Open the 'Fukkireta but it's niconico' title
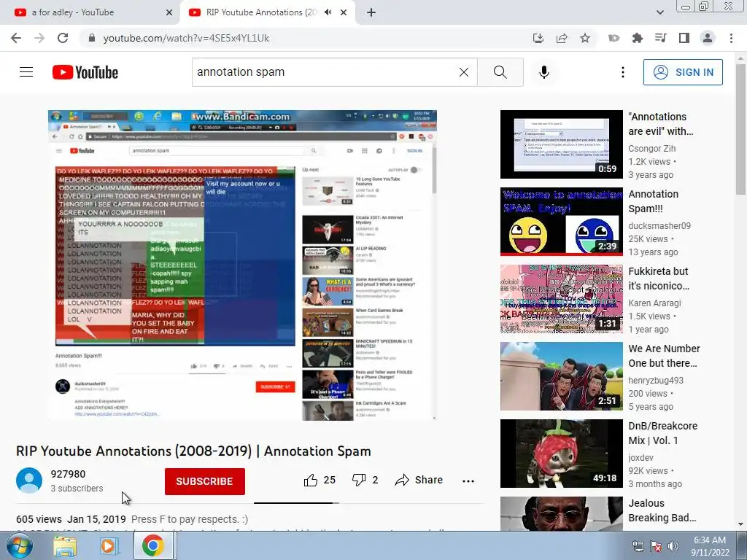 659,278
